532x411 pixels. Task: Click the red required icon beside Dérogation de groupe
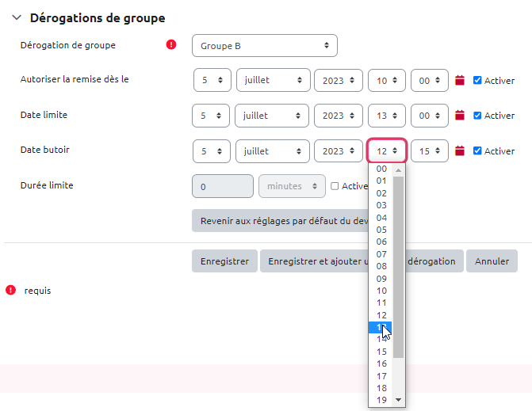171,45
